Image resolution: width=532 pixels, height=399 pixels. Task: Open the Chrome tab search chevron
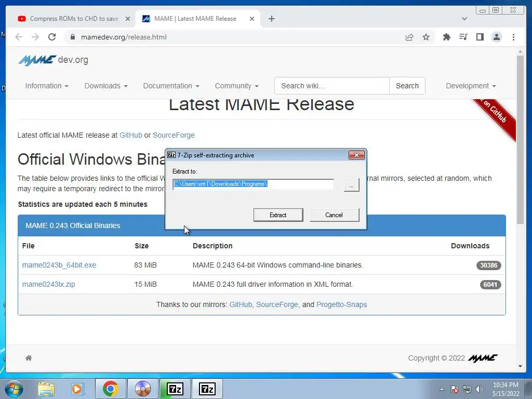pyautogui.click(x=464, y=19)
